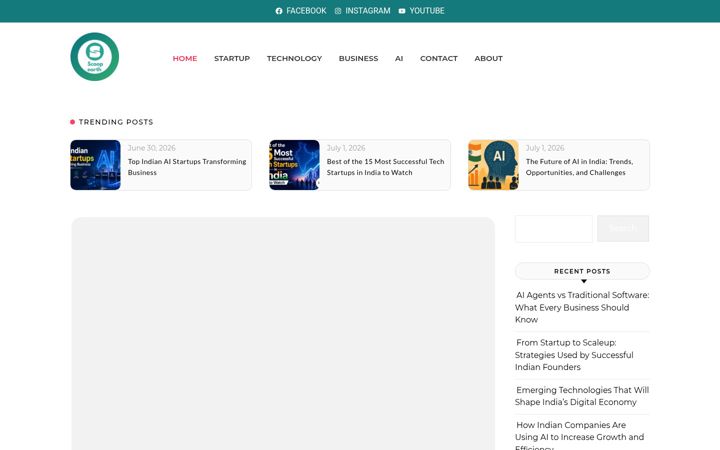Click the large featured content placeholder
This screenshot has width=720, height=450.
click(x=283, y=334)
